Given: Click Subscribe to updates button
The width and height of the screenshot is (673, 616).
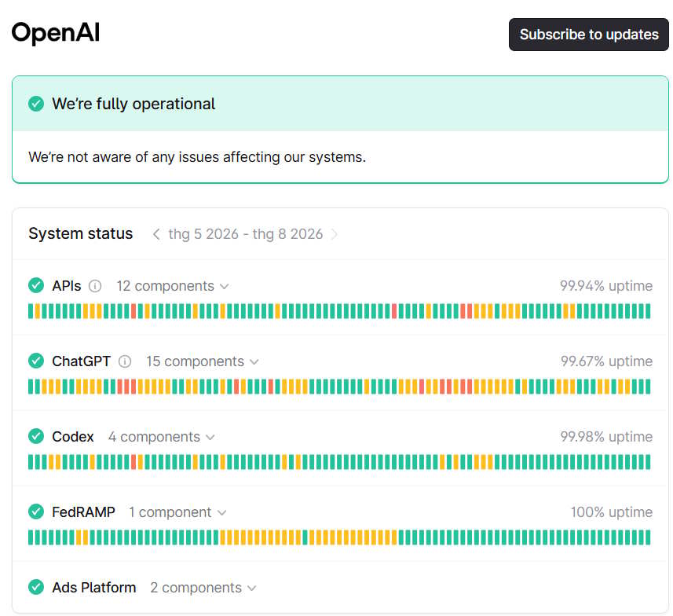Looking at the screenshot, I should [x=588, y=35].
